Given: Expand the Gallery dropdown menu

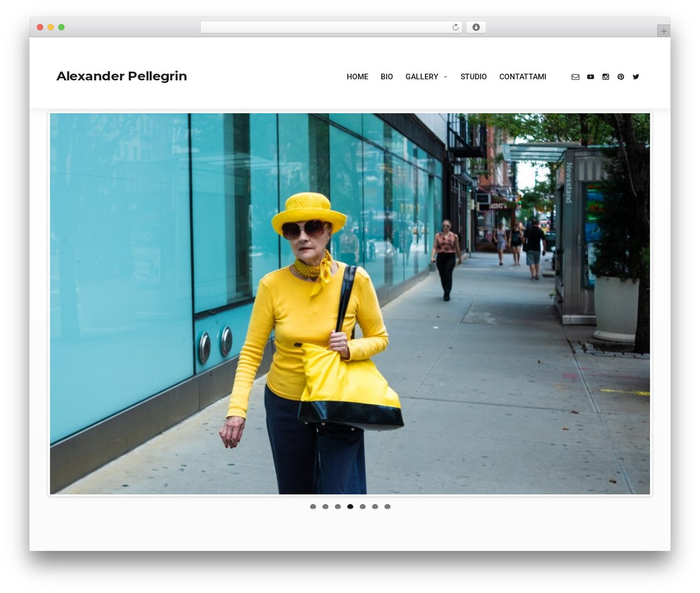Looking at the screenshot, I should pyautogui.click(x=427, y=77).
